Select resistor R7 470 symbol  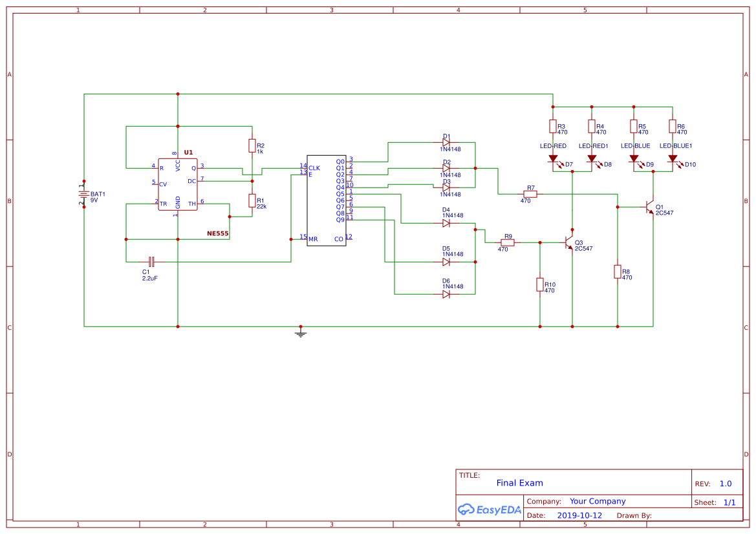point(530,194)
